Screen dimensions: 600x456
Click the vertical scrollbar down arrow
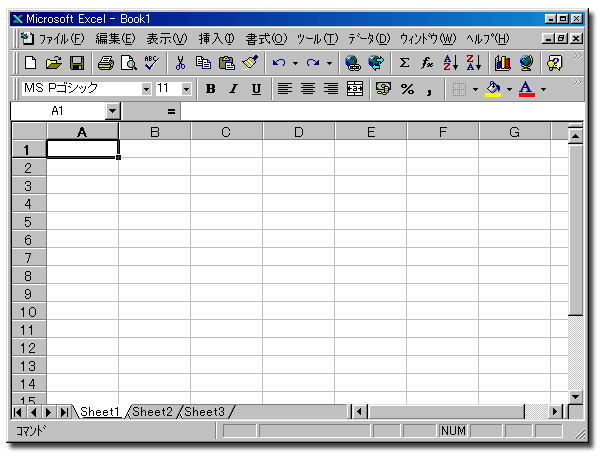coord(576,397)
